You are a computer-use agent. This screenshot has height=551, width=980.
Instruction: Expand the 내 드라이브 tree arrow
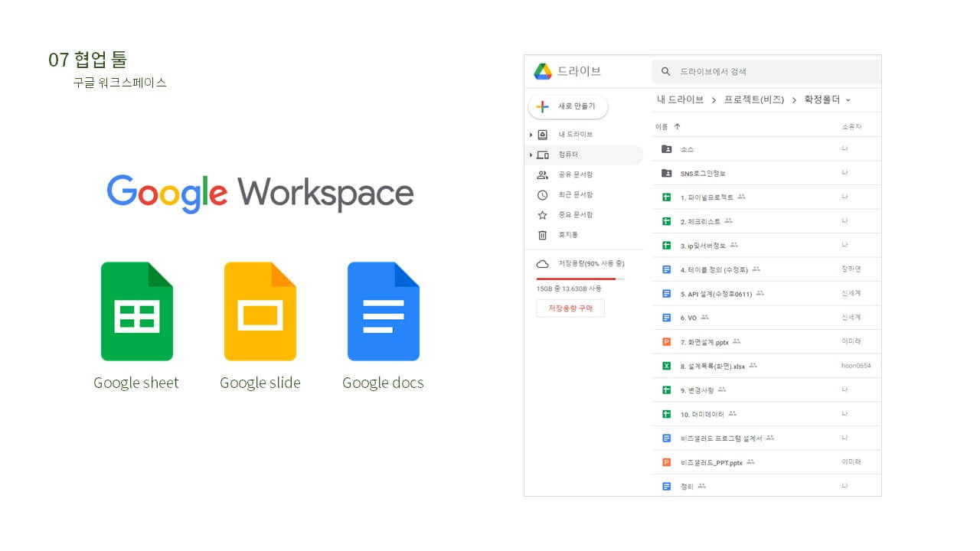pyautogui.click(x=531, y=135)
